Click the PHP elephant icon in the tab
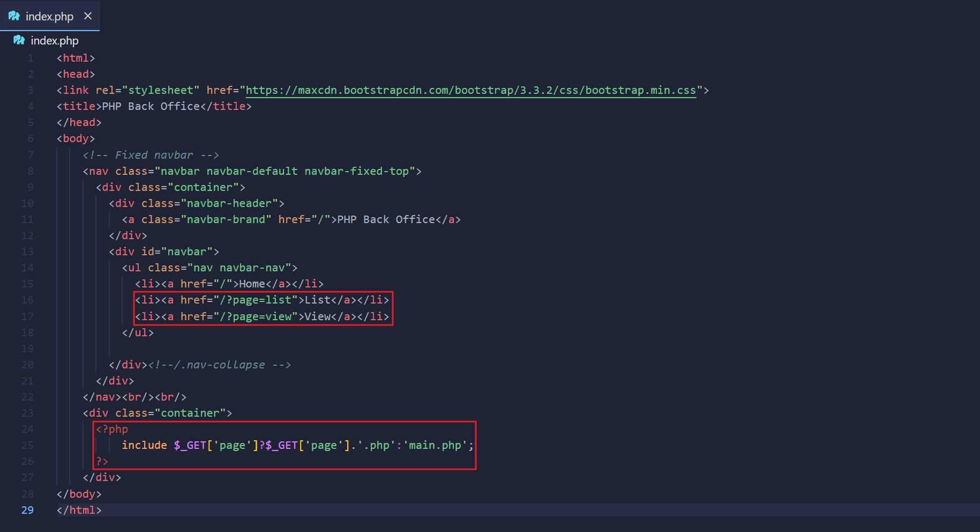The width and height of the screenshot is (980, 532). (14, 16)
